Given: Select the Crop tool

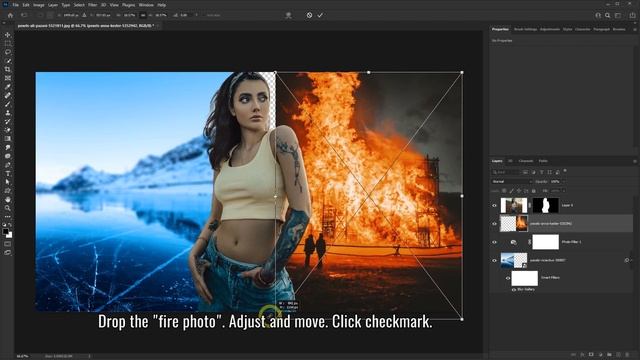Looking at the screenshot, I should (7, 69).
